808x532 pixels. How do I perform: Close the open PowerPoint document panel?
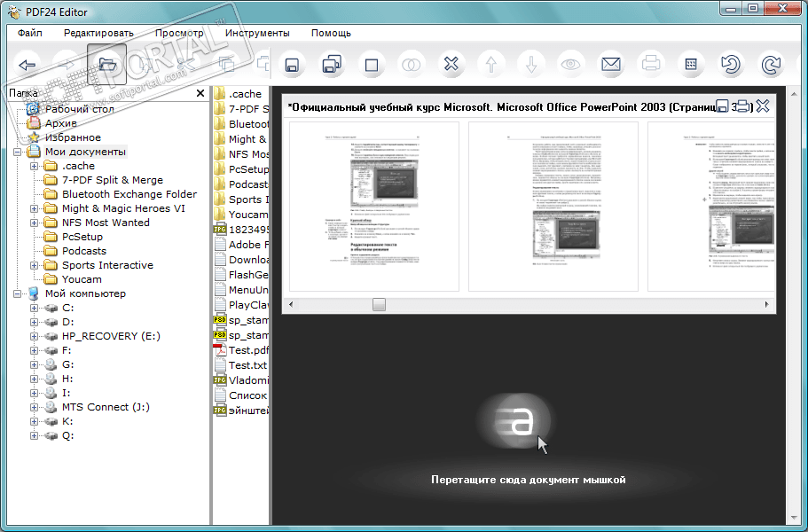click(762, 106)
